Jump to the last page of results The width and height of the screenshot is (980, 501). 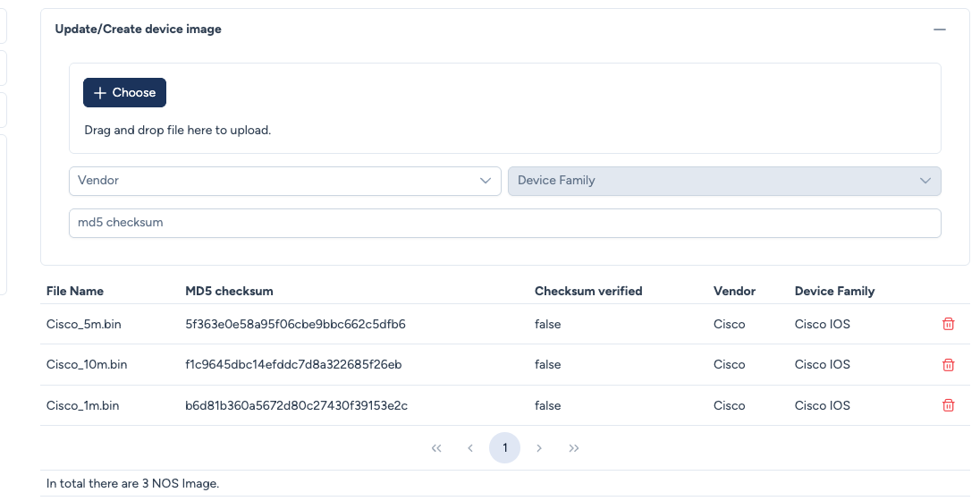point(574,448)
